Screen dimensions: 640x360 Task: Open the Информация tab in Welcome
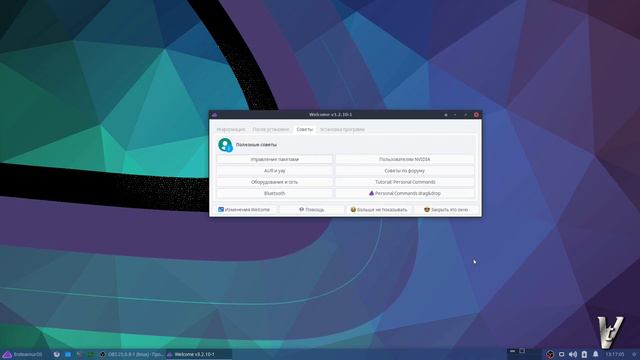pyautogui.click(x=231, y=129)
